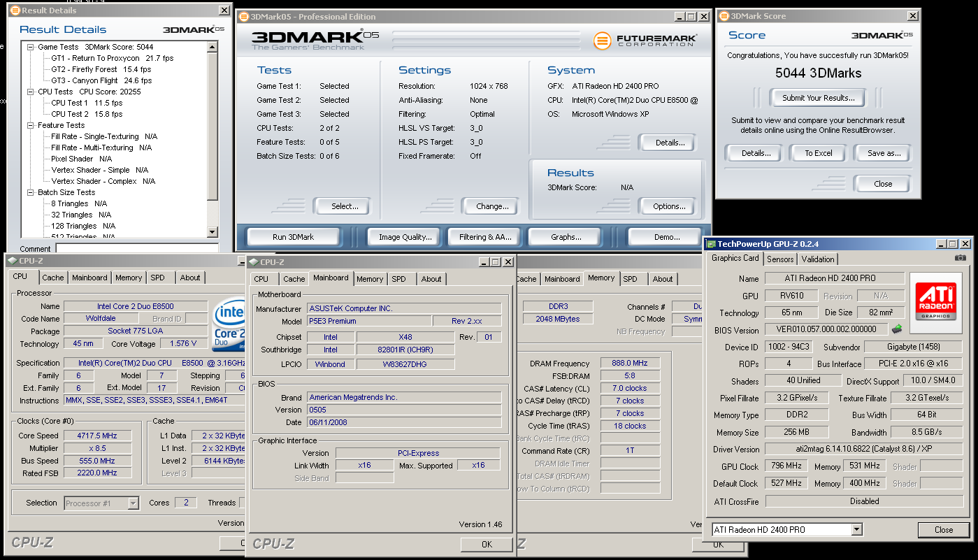Open the Image Quality... tool

click(405, 237)
